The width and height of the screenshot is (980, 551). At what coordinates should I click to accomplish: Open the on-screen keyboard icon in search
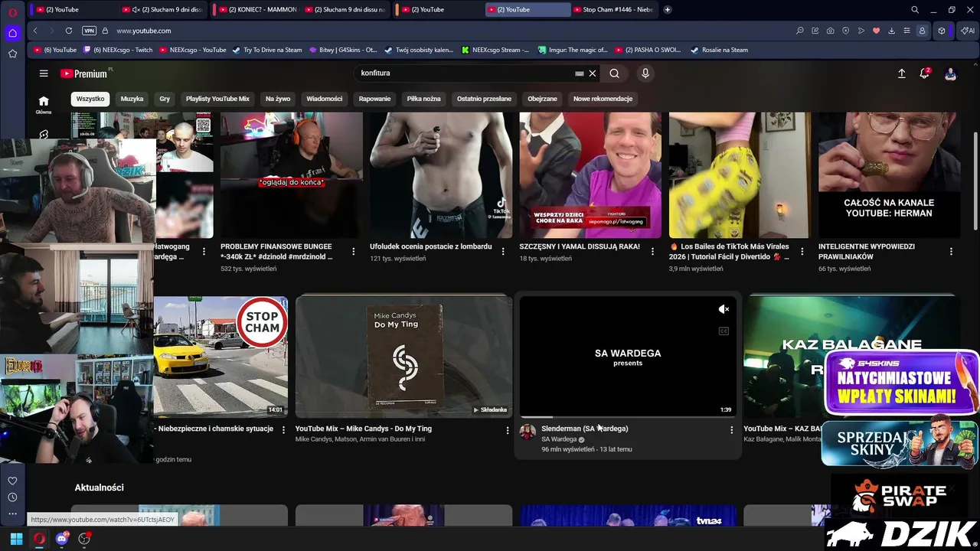580,73
